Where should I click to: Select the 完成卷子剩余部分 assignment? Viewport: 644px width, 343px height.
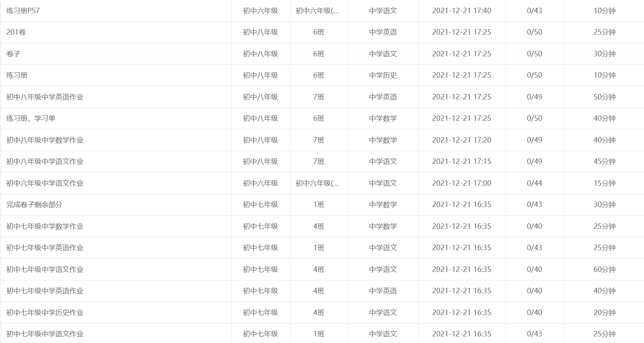[34, 205]
